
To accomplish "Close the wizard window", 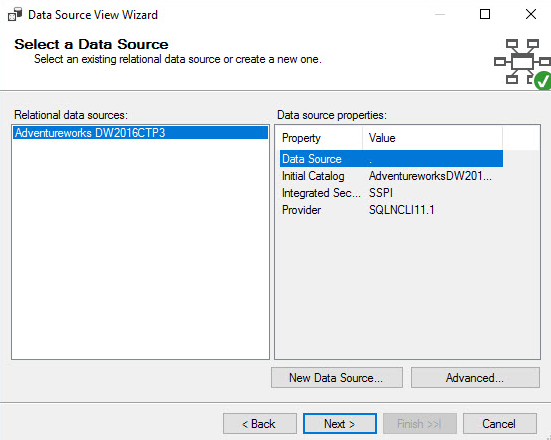I will (x=531, y=14).
